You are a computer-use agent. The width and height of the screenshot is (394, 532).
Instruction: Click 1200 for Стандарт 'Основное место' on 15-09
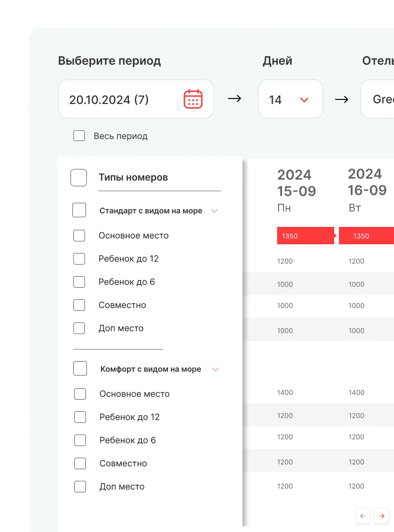(x=285, y=261)
